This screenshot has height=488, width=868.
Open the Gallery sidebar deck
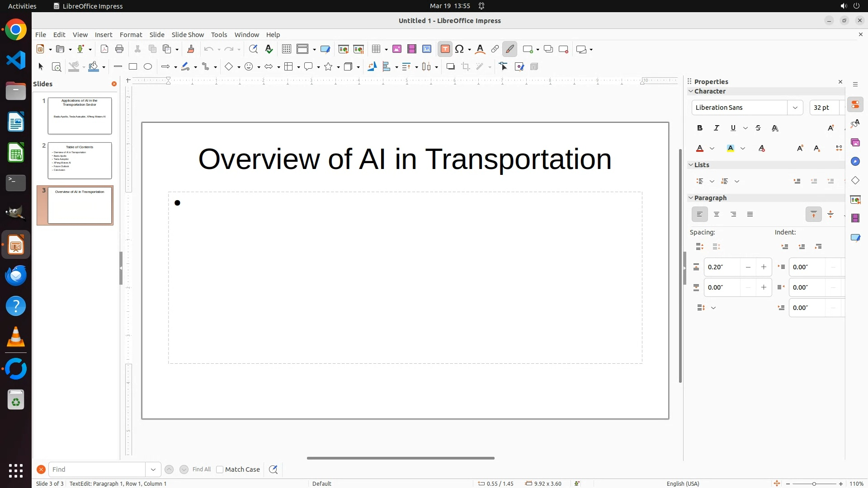pyautogui.click(x=855, y=143)
